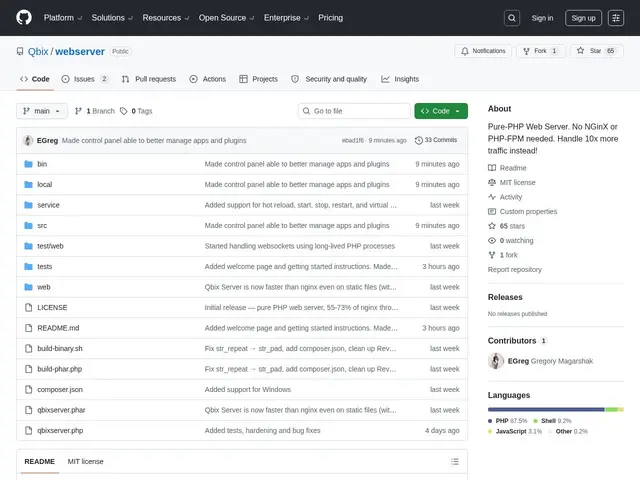Open EGreg avatar in commit header
The image size is (640, 480).
[x=28, y=140]
